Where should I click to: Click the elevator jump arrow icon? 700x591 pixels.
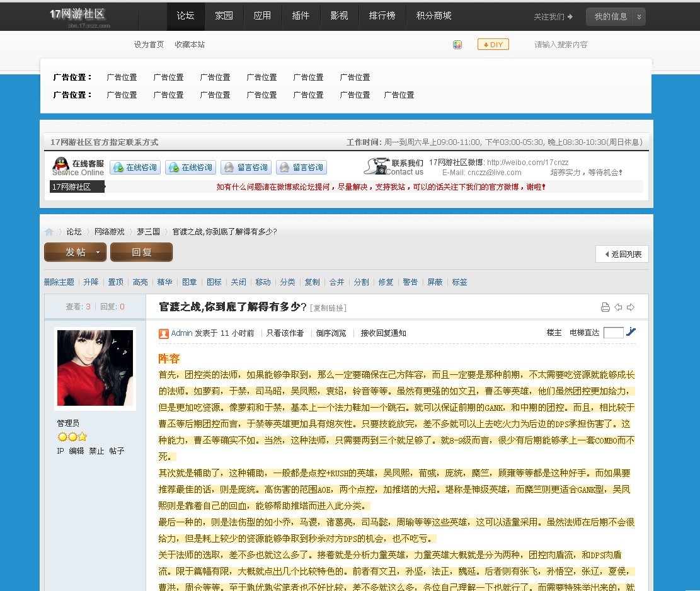(631, 332)
